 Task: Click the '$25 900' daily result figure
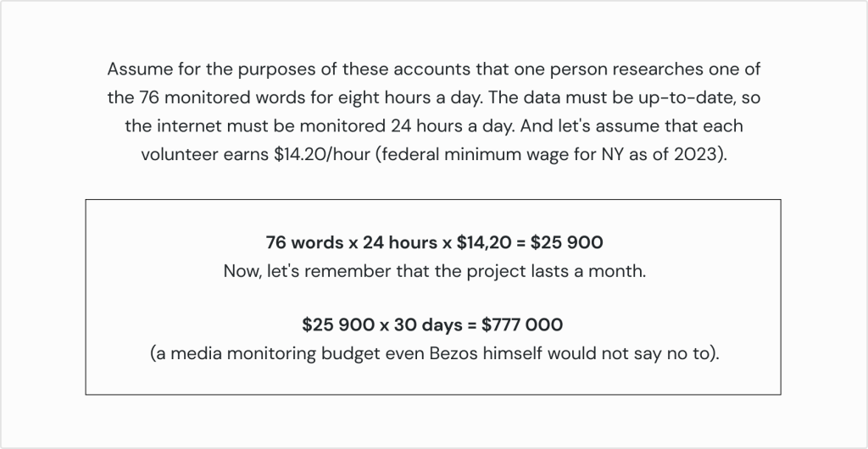[x=567, y=243]
